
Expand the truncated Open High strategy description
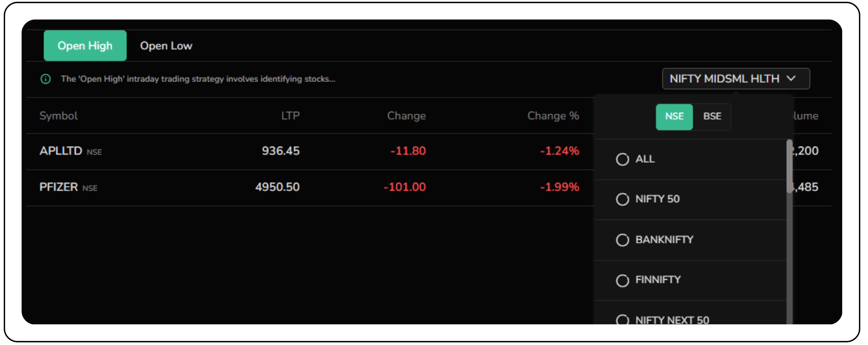(x=198, y=79)
